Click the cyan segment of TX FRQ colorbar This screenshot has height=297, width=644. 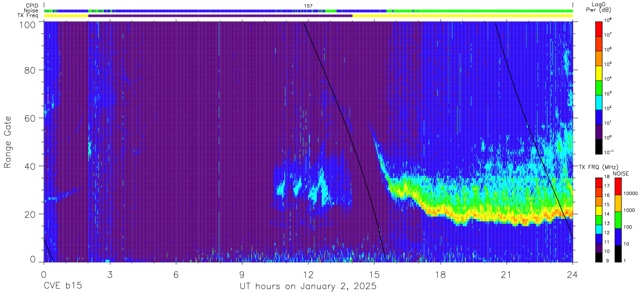[599, 229]
